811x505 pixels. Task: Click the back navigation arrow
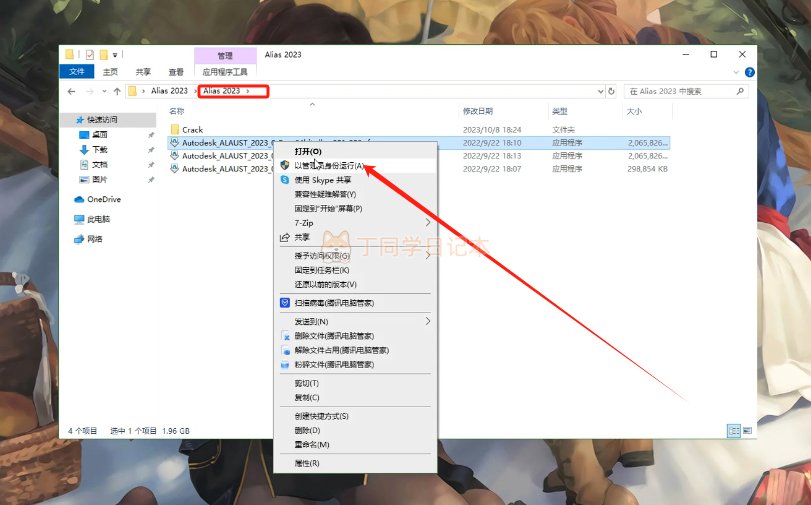71,91
